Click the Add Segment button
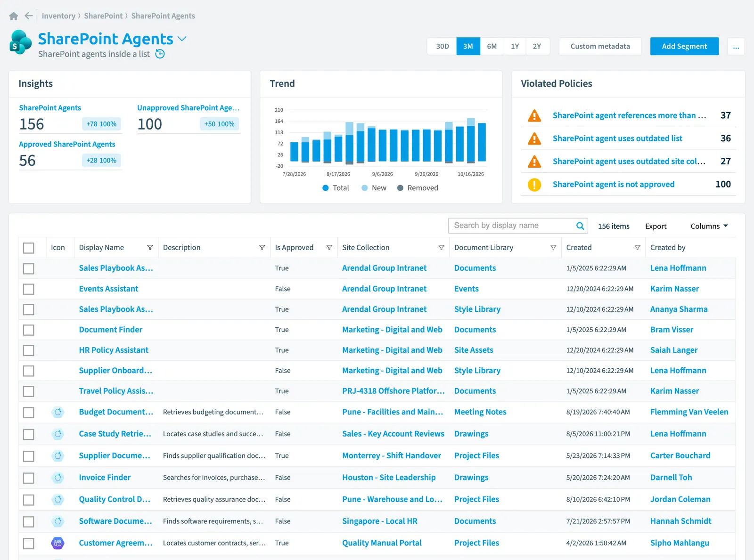The image size is (754, 560). (x=684, y=46)
